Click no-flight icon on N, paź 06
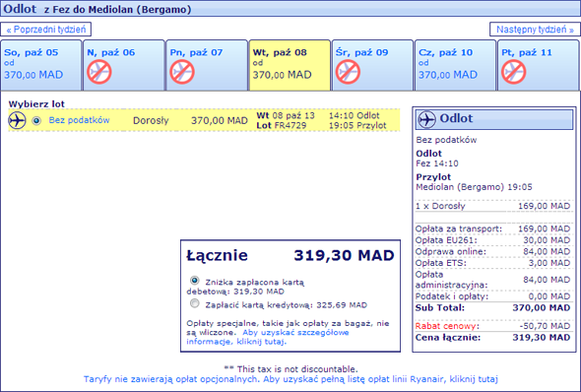581x392 pixels. [x=99, y=72]
